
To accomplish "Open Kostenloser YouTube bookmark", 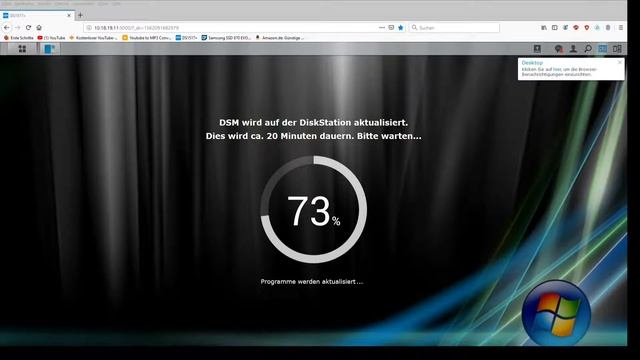I will point(93,38).
